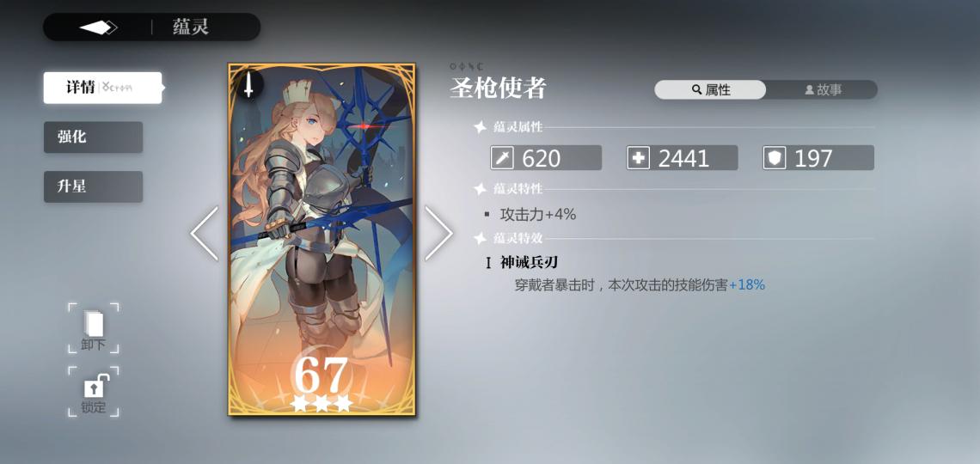The width and height of the screenshot is (980, 464).
Task: Click the 神诚兵刃 skill name
Action: coord(528,263)
